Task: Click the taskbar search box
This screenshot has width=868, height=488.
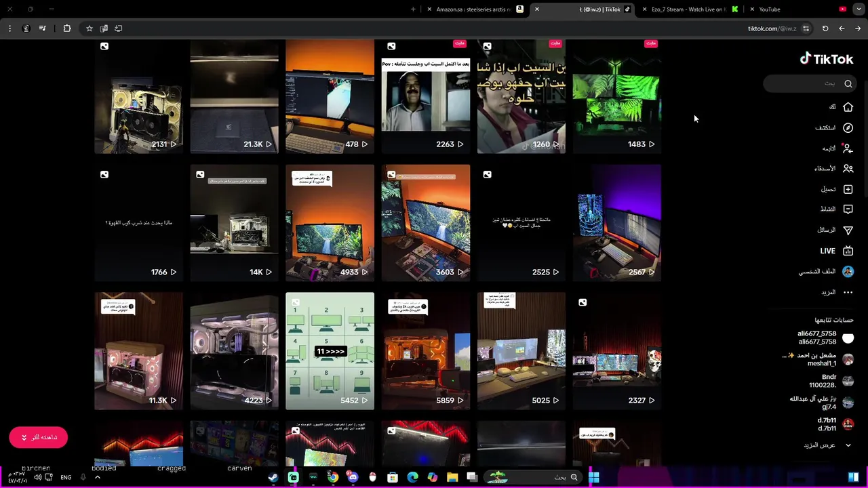Action: 532,477
